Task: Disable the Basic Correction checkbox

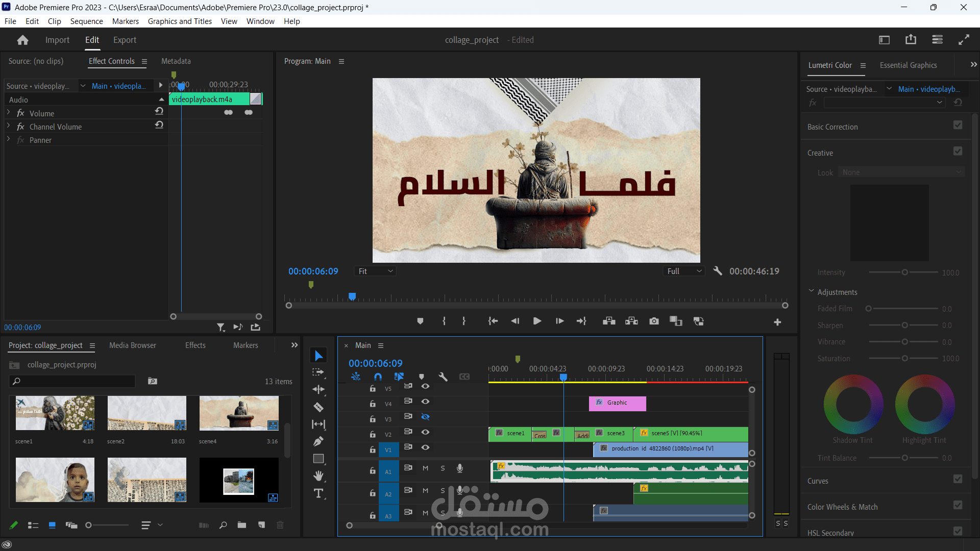Action: coord(958,125)
